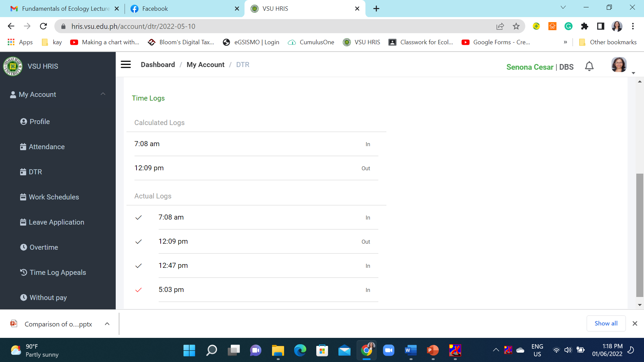Bookmark this page with the star icon

point(516,26)
